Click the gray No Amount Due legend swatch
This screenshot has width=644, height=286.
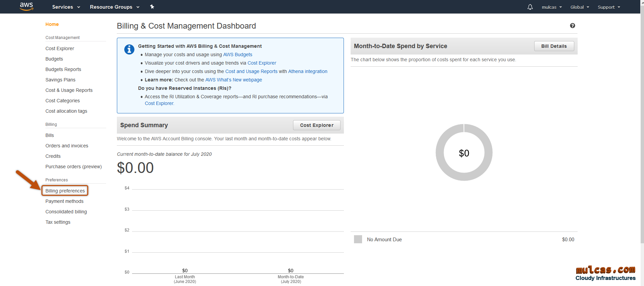[x=358, y=239]
